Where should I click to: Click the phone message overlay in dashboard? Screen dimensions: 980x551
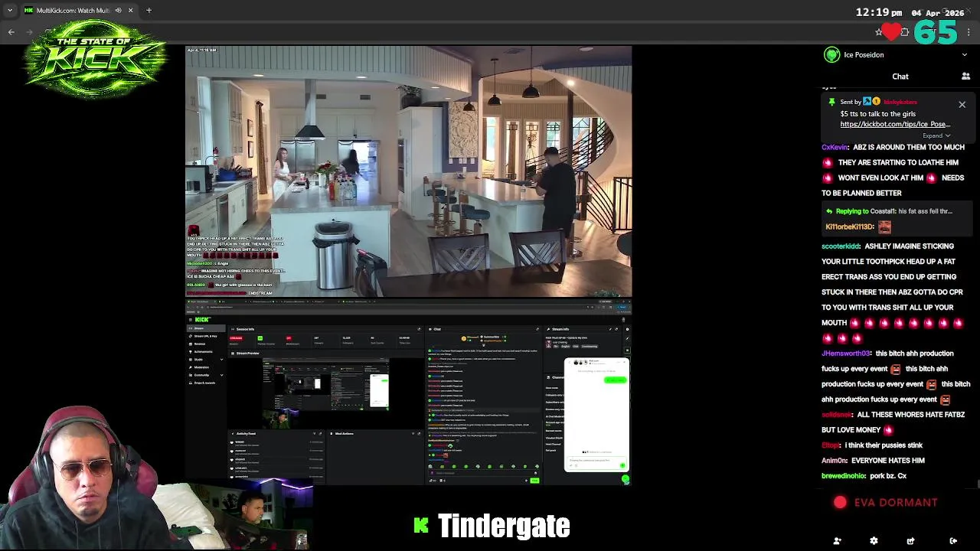(x=596, y=414)
